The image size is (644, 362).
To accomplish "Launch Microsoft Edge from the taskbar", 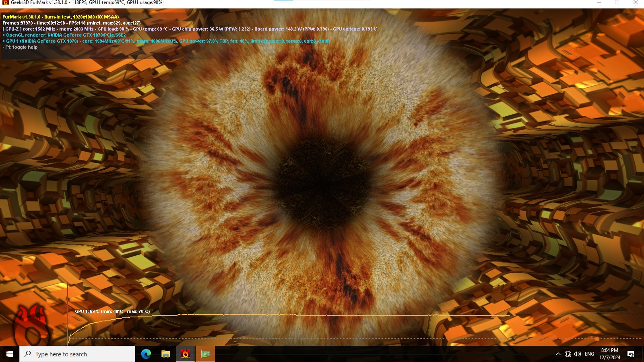I will tap(146, 354).
